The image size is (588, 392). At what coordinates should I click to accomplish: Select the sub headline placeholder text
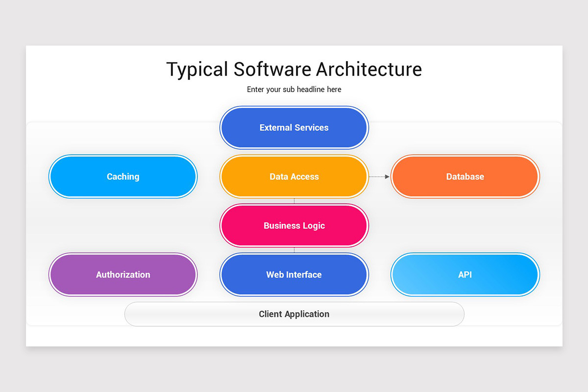(294, 89)
